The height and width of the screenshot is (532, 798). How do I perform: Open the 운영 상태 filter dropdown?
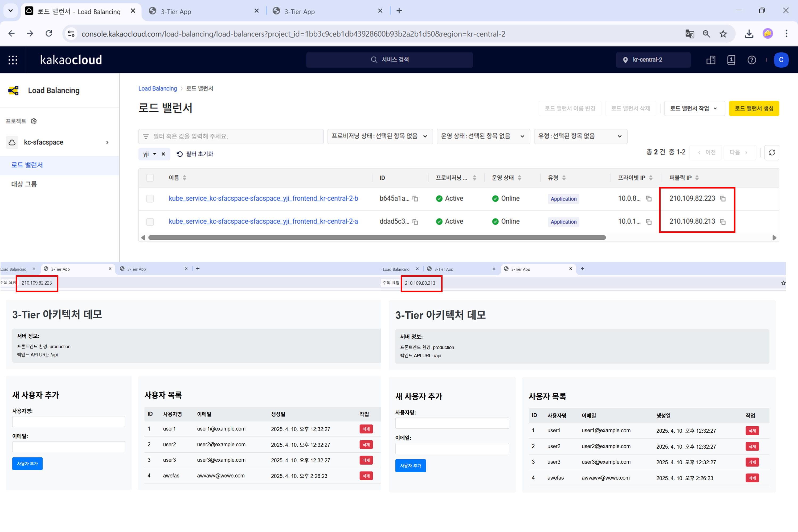point(483,136)
